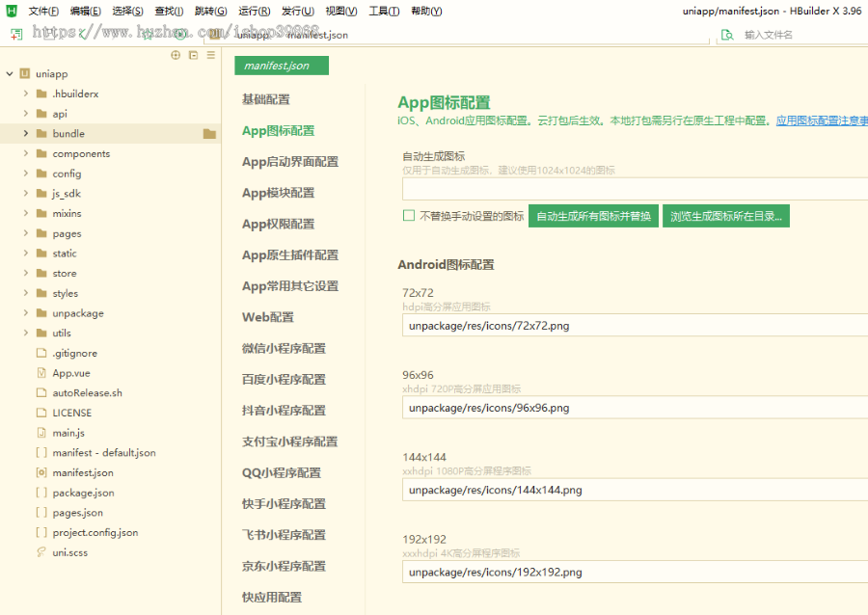The image size is (868, 615).
Task: Open the 工具(T) menu
Action: (384, 11)
